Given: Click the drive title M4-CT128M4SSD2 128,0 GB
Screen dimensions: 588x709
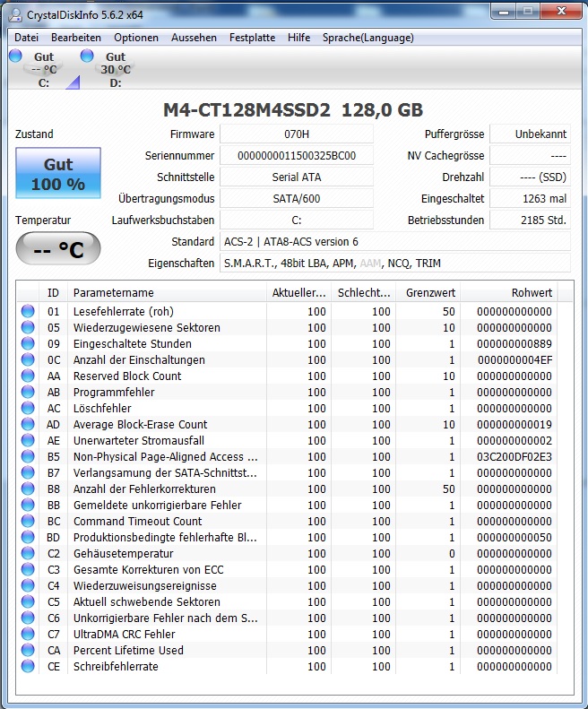Looking at the screenshot, I should pyautogui.click(x=293, y=110).
